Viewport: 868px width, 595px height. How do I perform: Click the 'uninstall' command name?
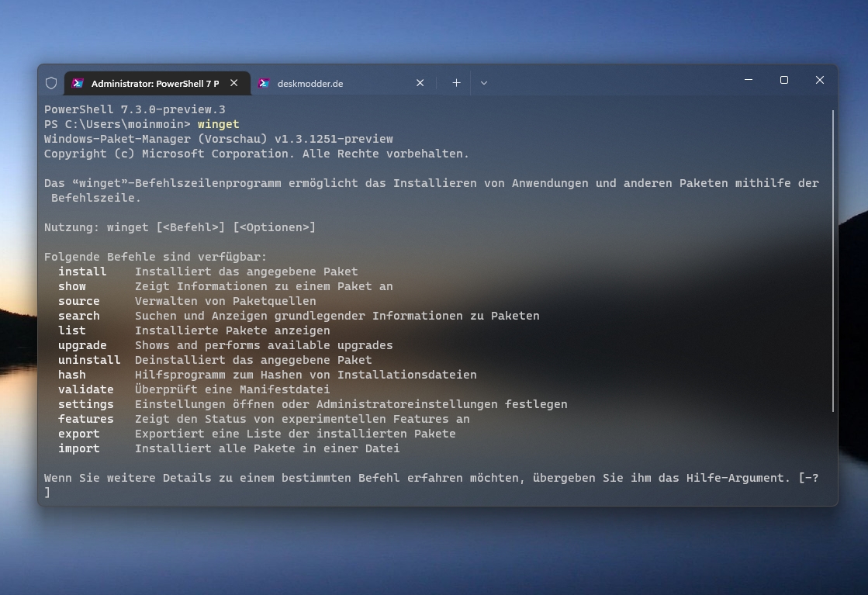pyautogui.click(x=89, y=360)
